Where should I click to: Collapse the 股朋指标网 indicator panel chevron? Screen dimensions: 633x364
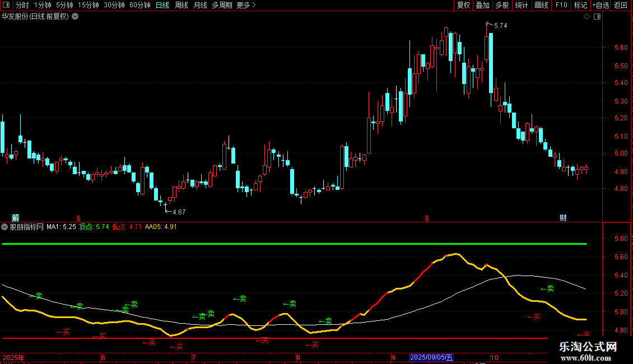tap(4, 227)
